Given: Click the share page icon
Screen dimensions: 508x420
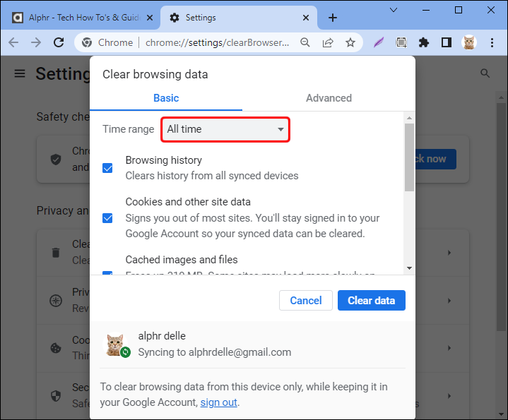Looking at the screenshot, I should (x=328, y=42).
